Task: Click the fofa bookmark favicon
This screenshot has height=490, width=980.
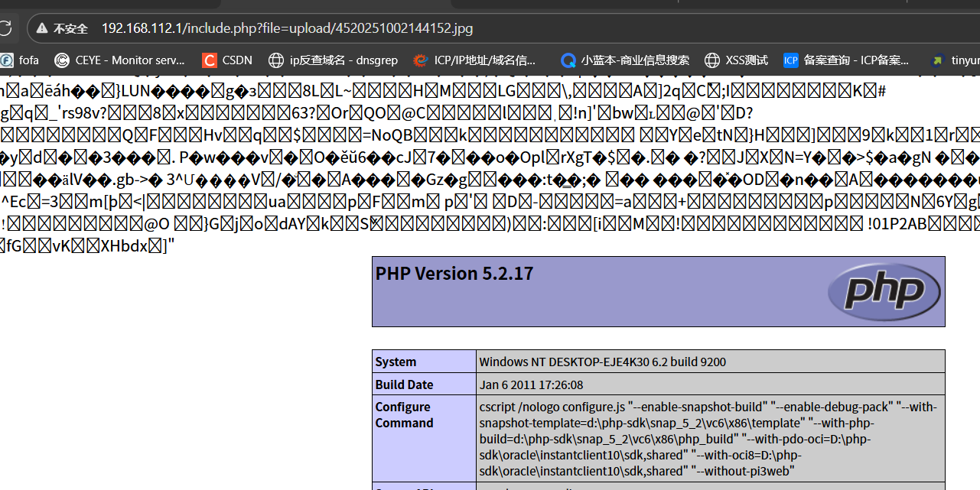Action: [6, 60]
